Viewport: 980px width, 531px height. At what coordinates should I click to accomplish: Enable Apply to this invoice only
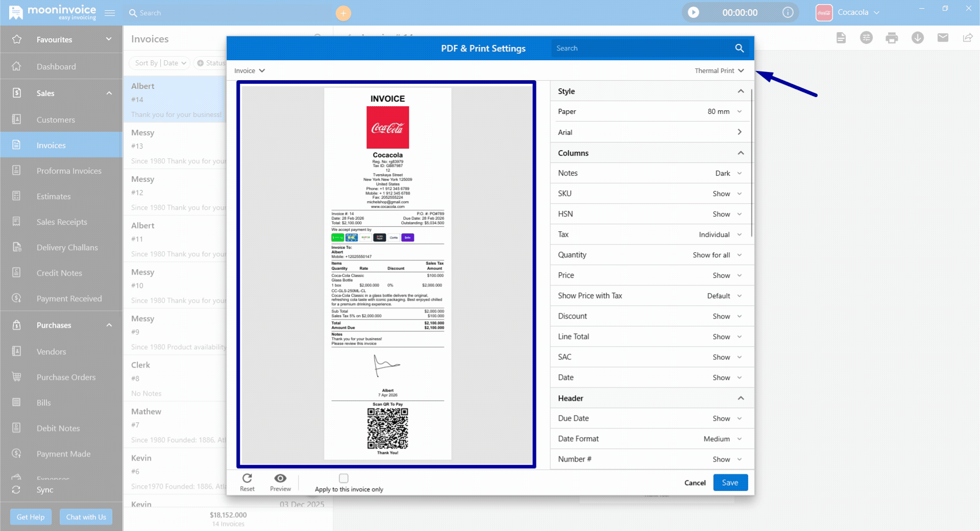point(344,478)
